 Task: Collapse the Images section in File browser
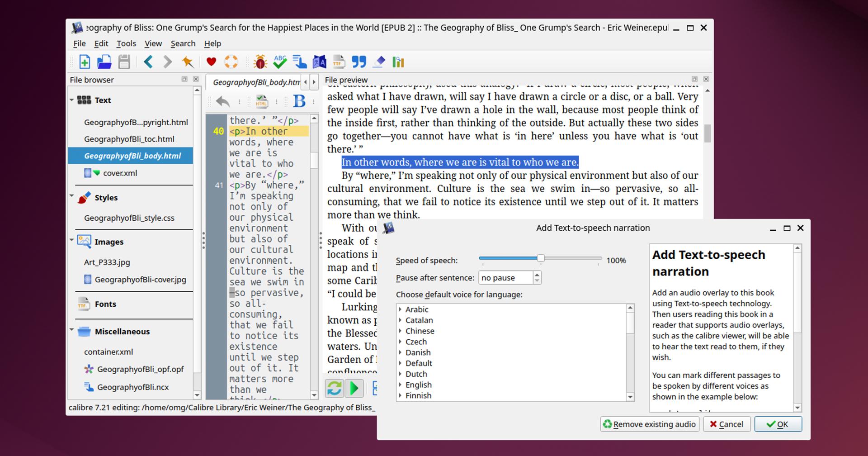click(72, 240)
